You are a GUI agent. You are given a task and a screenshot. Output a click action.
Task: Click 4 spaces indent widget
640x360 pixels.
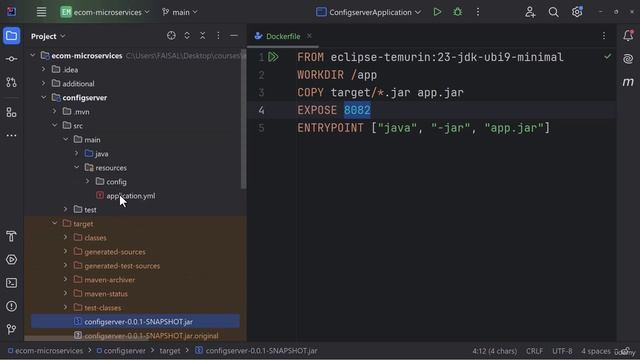click(596, 351)
